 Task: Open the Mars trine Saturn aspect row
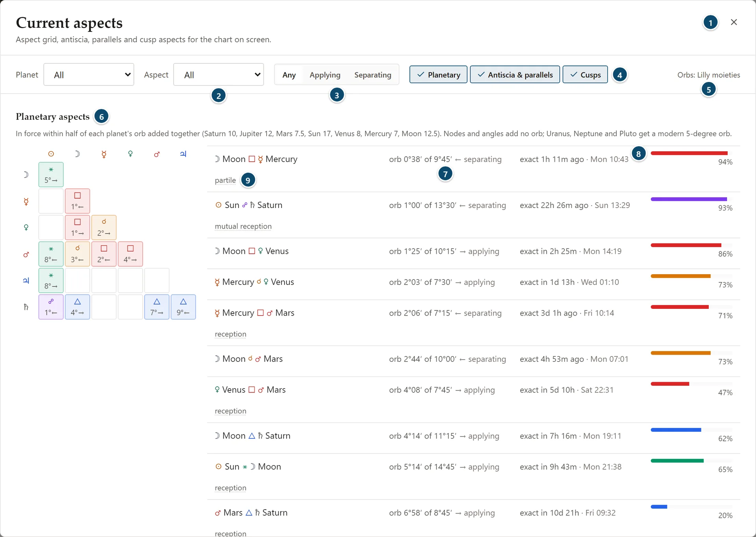tap(473, 518)
